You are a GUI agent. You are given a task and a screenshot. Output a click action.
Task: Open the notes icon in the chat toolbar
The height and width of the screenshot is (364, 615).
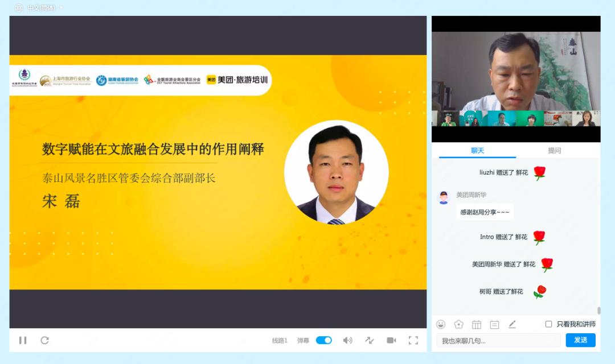[495, 324]
